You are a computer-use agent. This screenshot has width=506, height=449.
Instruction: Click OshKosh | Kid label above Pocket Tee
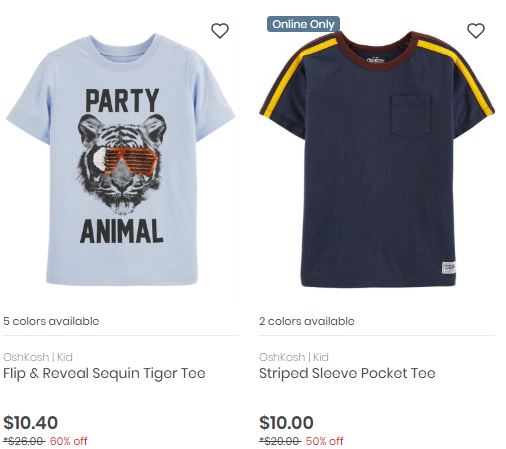point(294,357)
